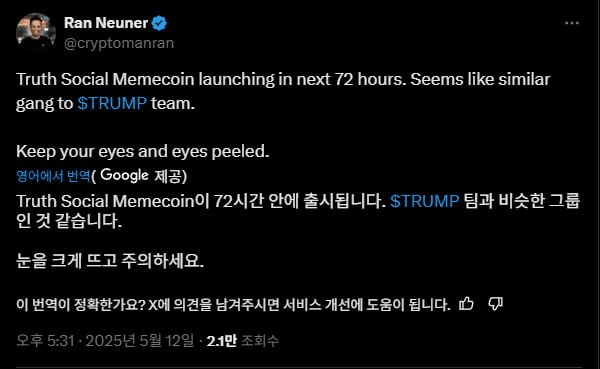Open the 2.1만 조회수 view count

(x=243, y=340)
